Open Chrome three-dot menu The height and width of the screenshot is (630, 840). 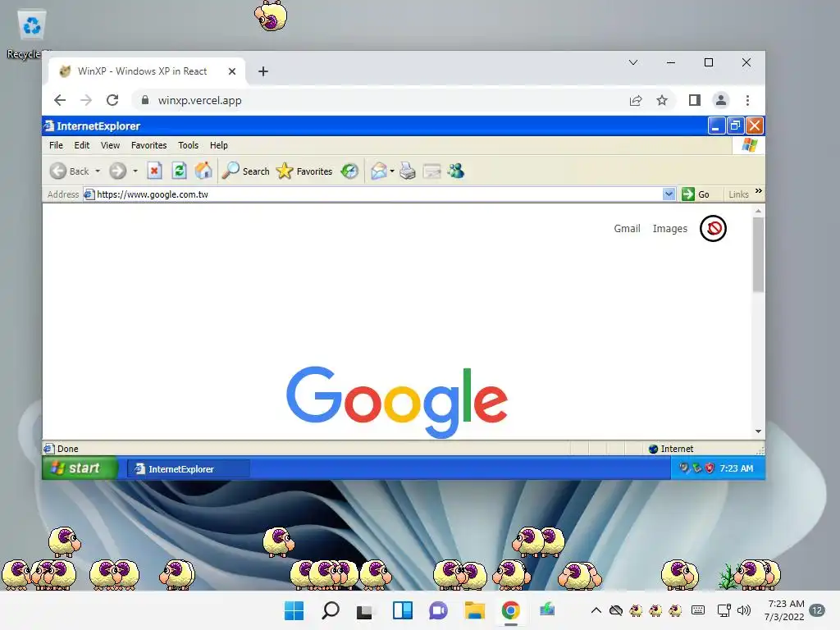(747, 100)
